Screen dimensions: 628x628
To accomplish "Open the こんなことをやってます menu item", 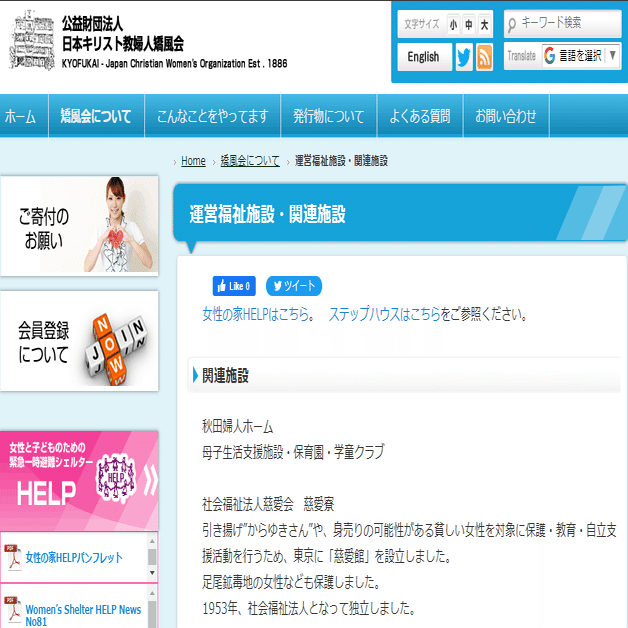I will (212, 116).
